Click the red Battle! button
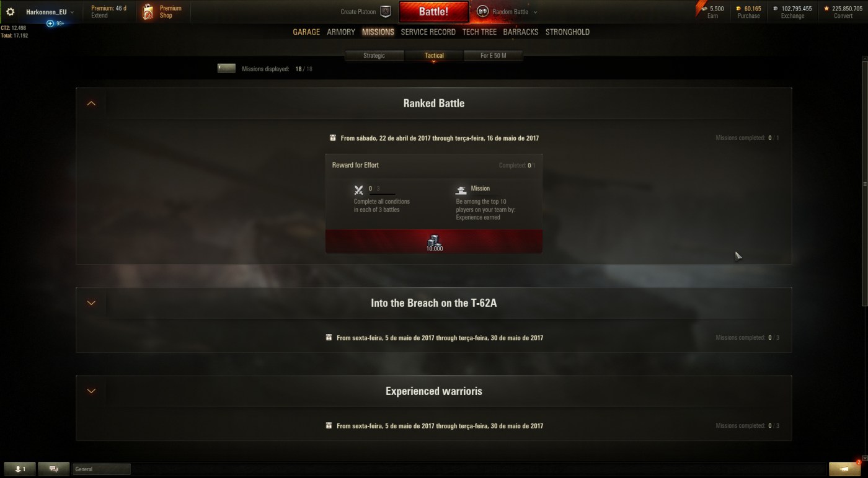This screenshot has height=478, width=868. [x=434, y=12]
